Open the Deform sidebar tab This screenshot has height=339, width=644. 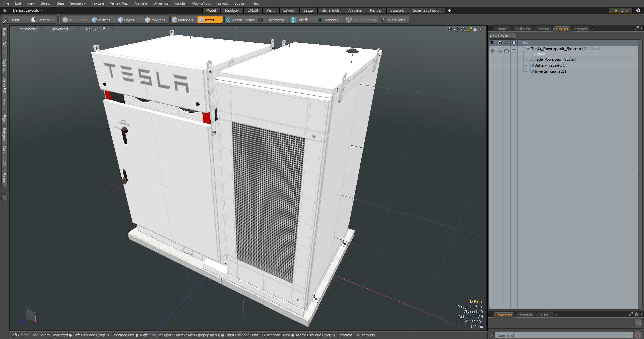click(4, 48)
